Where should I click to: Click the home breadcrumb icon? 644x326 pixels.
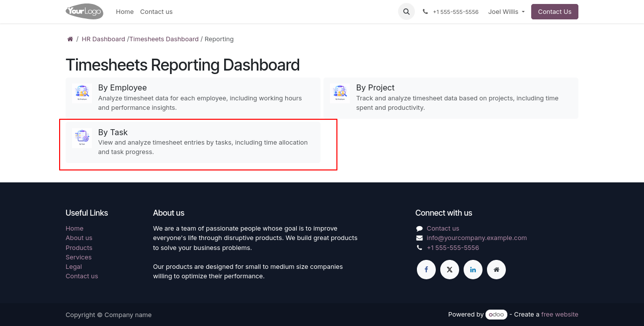click(70, 39)
